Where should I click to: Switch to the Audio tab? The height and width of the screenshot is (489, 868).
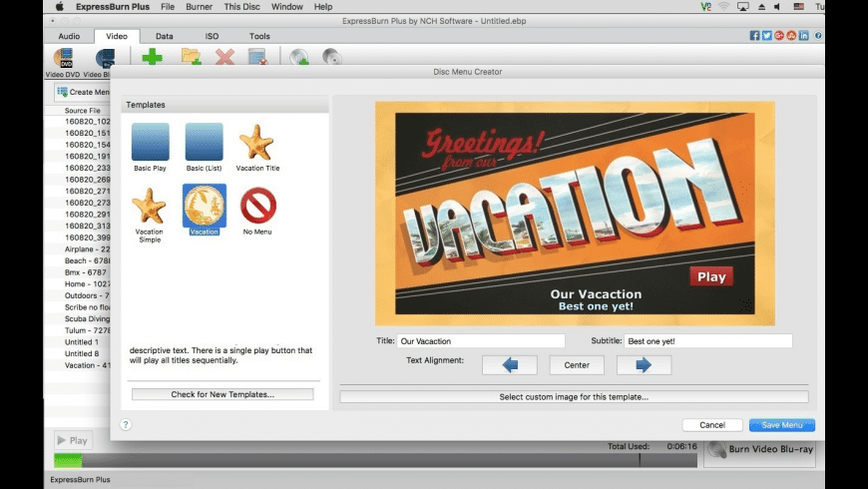click(x=69, y=36)
